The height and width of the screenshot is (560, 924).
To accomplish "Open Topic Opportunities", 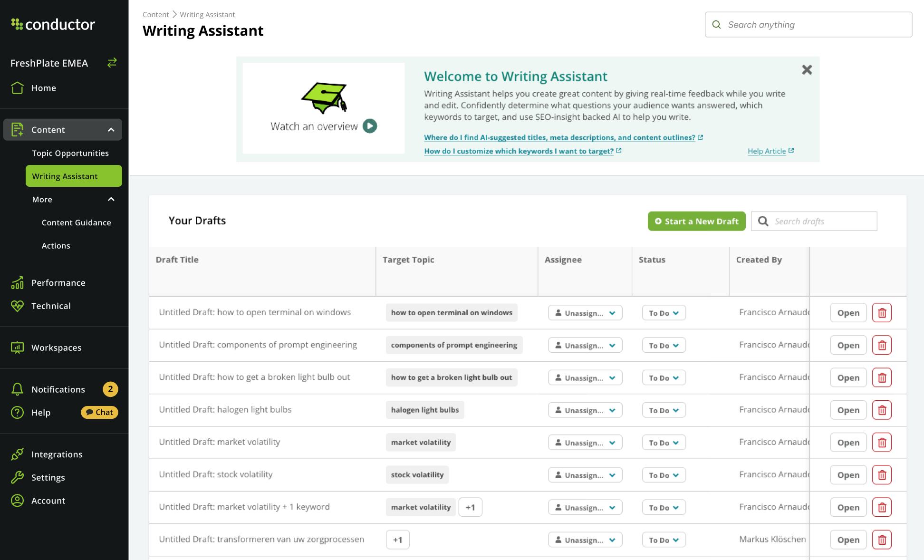I will point(70,153).
